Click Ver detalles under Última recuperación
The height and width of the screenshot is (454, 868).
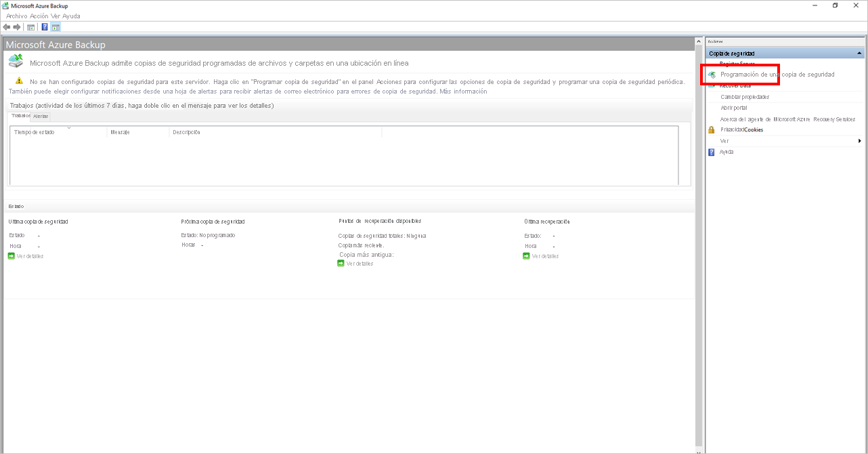point(545,256)
